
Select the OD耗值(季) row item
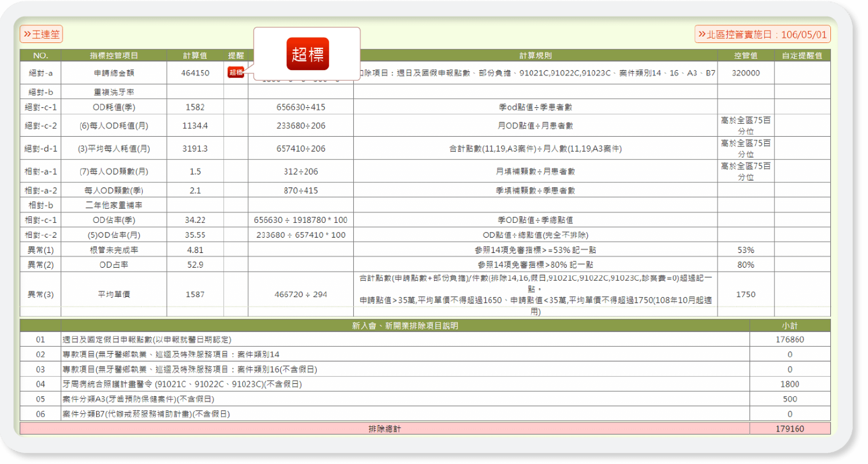114,107
